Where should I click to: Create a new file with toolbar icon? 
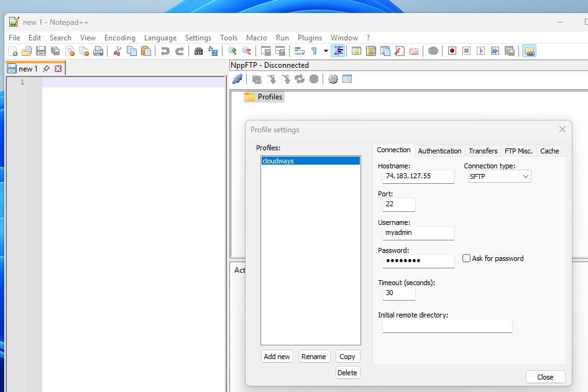pyautogui.click(x=13, y=51)
